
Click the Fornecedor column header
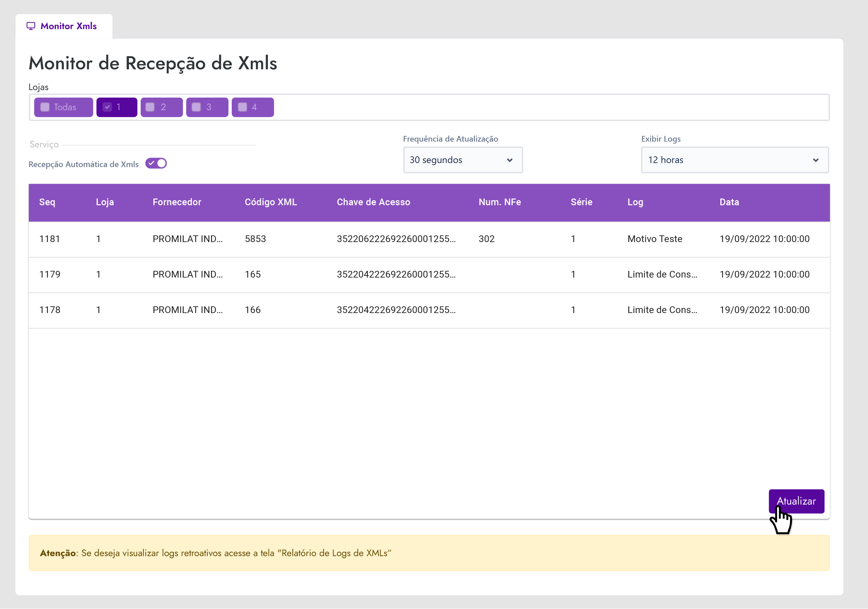pos(176,202)
